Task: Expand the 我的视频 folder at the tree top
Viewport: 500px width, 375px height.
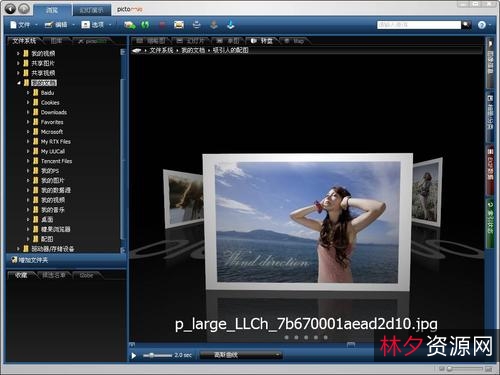Action: tap(18, 53)
